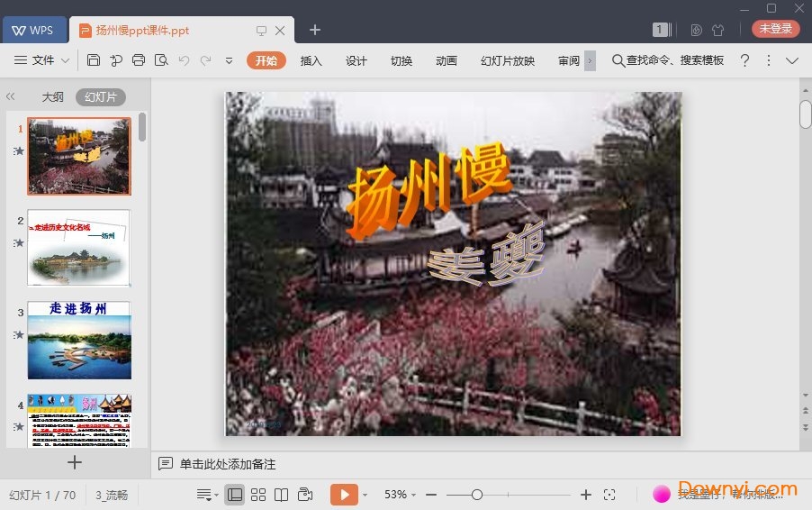Image resolution: width=812 pixels, height=510 pixels.
Task: Switch to Slide Sorter view icon
Action: (257, 495)
